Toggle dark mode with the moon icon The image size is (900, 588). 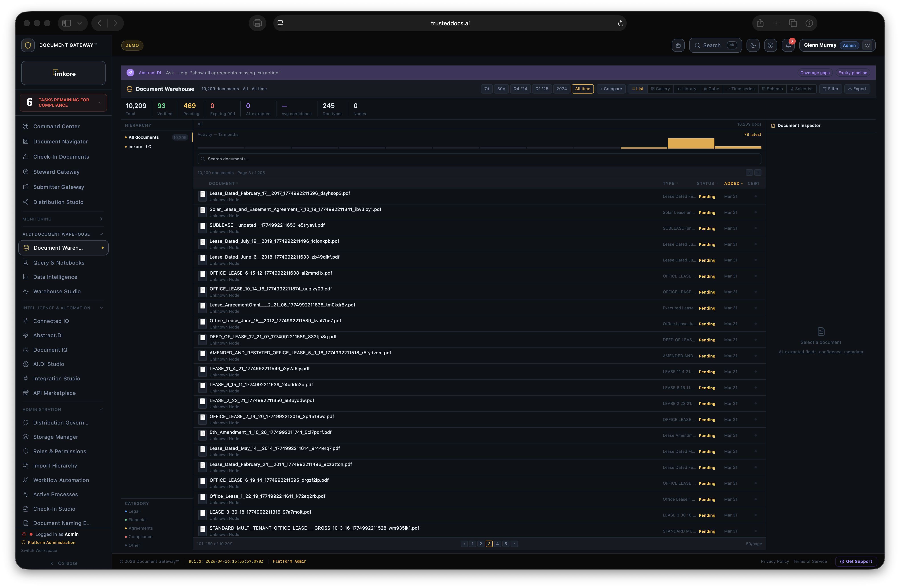[x=753, y=45]
